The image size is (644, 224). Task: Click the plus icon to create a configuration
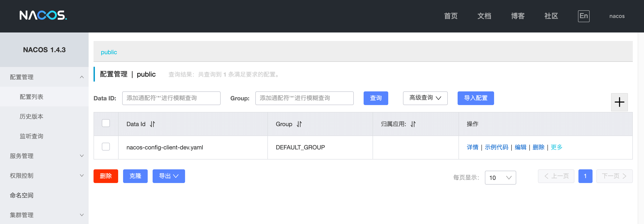pyautogui.click(x=619, y=102)
